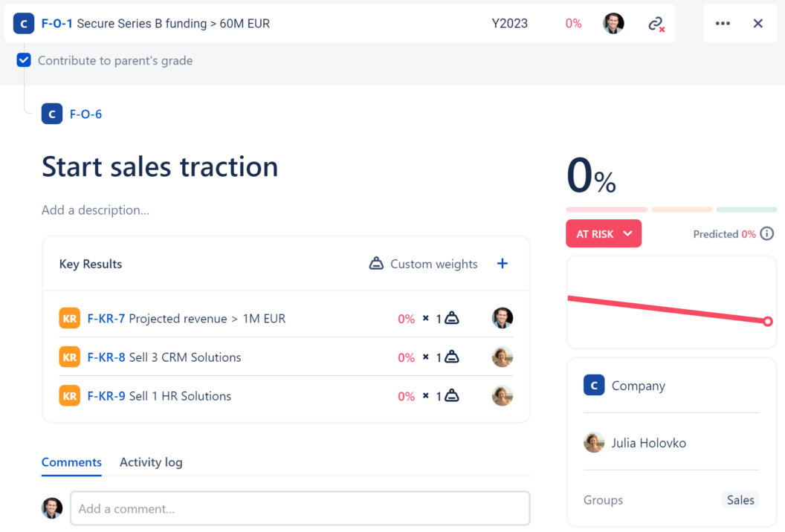Uncheck Contribute to parent's grade

coord(22,61)
